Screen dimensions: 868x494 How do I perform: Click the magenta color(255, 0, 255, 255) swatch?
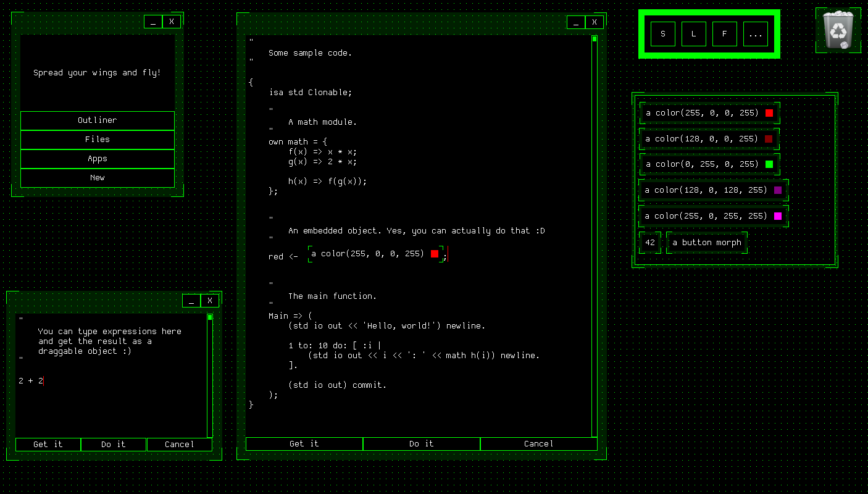778,216
